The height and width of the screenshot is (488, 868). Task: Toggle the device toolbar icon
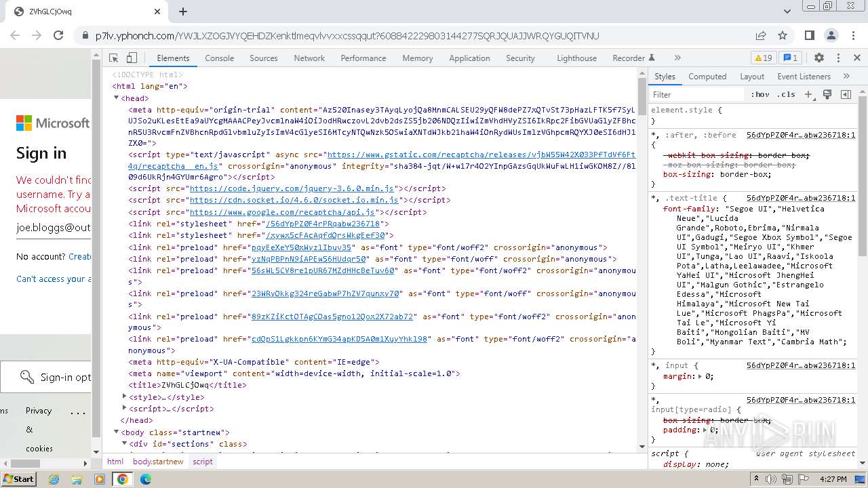pyautogui.click(x=132, y=58)
